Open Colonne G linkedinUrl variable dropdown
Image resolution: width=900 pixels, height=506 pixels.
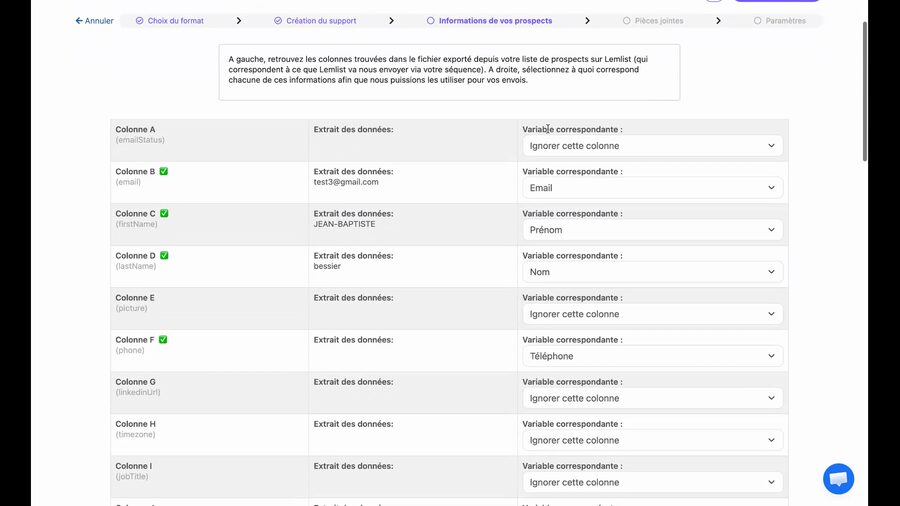coord(652,398)
